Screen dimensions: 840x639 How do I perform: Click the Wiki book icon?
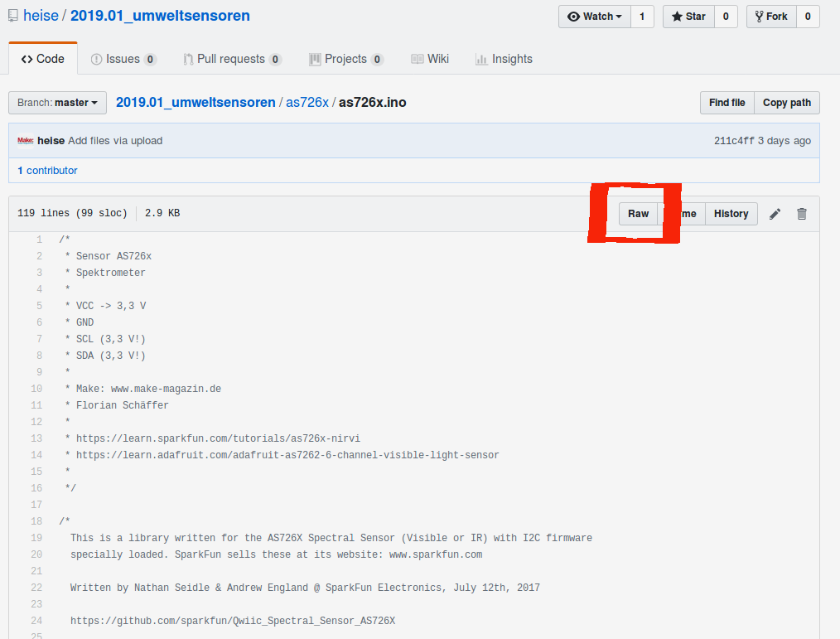pos(418,59)
